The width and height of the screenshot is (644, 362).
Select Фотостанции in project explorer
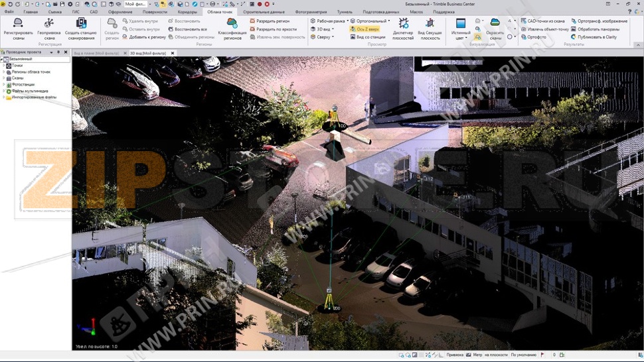23,84
